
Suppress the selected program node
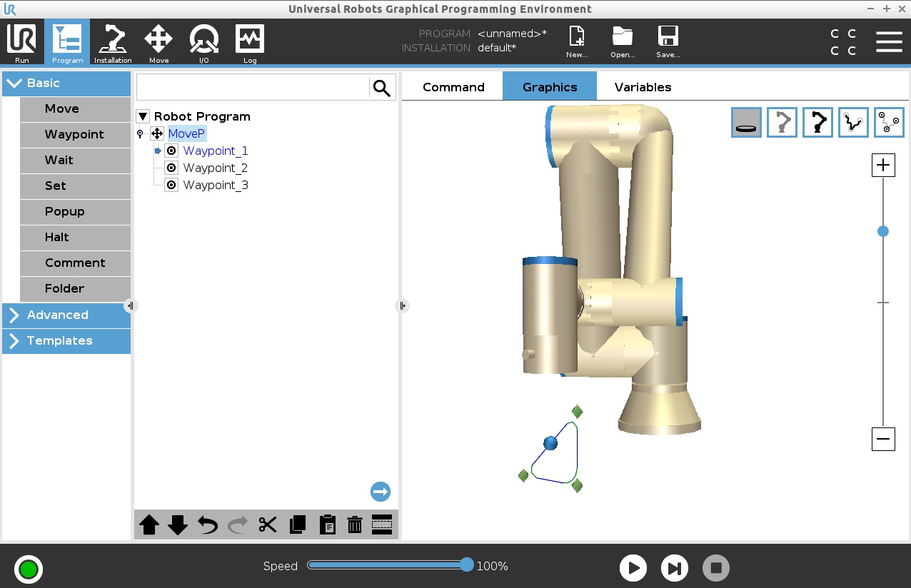(383, 525)
